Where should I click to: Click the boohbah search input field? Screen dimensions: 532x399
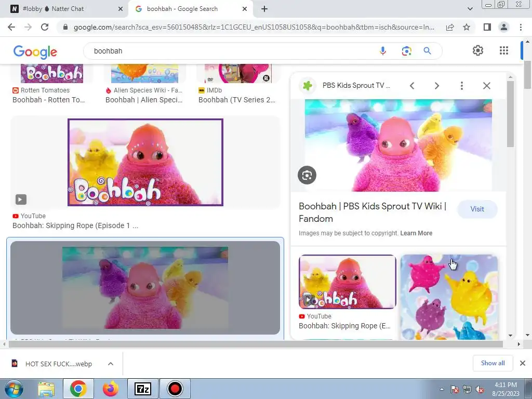point(231,51)
